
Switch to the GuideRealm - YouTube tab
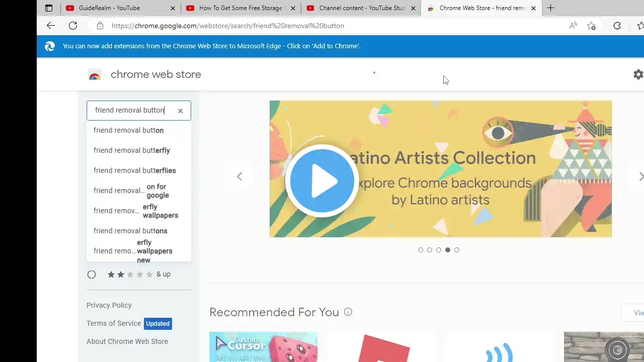point(110,8)
